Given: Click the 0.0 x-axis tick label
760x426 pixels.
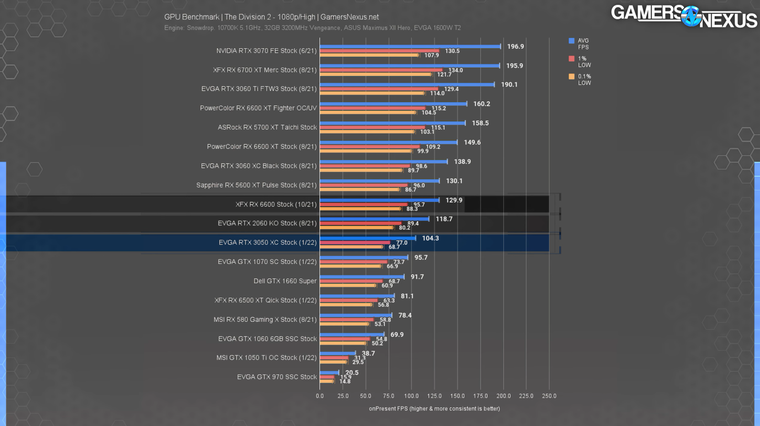Looking at the screenshot, I should (x=320, y=396).
